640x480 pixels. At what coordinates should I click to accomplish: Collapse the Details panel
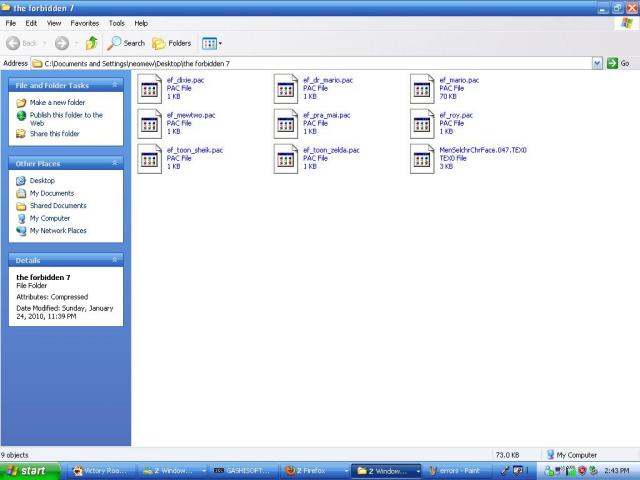coord(115,259)
